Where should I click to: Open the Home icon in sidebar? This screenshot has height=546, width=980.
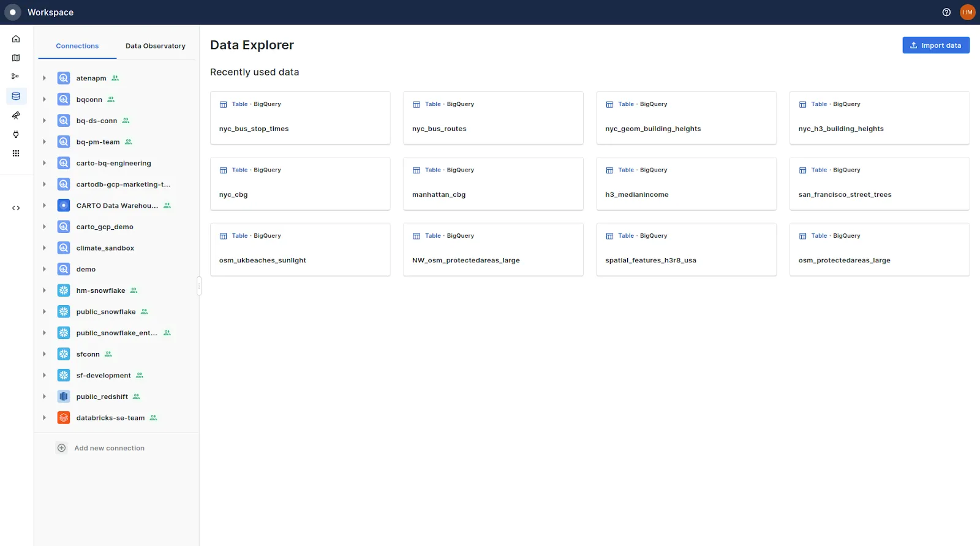[x=16, y=39]
